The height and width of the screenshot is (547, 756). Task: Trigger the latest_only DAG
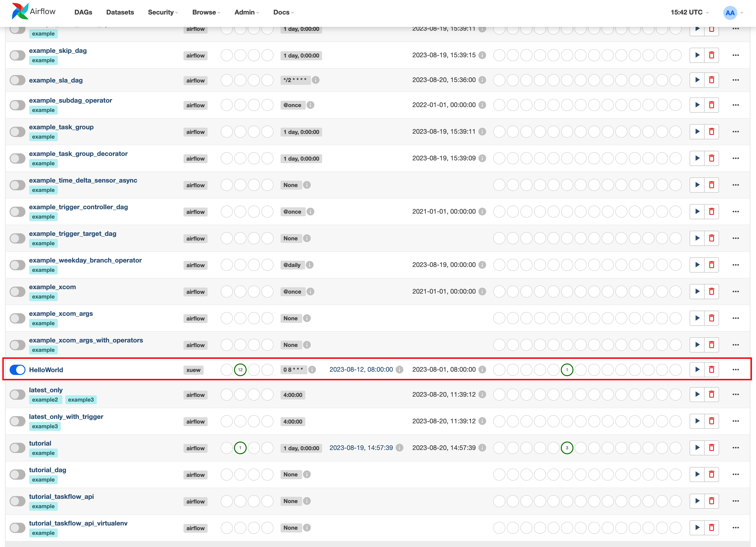coord(697,394)
